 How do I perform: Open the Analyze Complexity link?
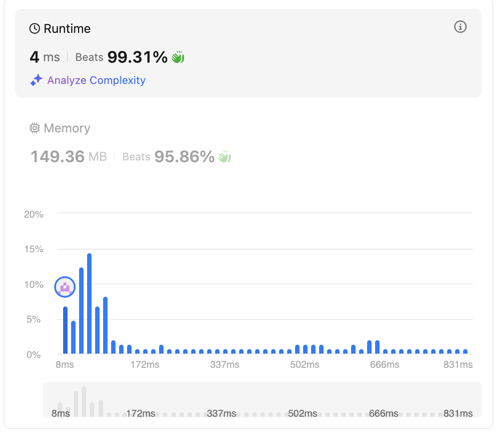pos(96,80)
